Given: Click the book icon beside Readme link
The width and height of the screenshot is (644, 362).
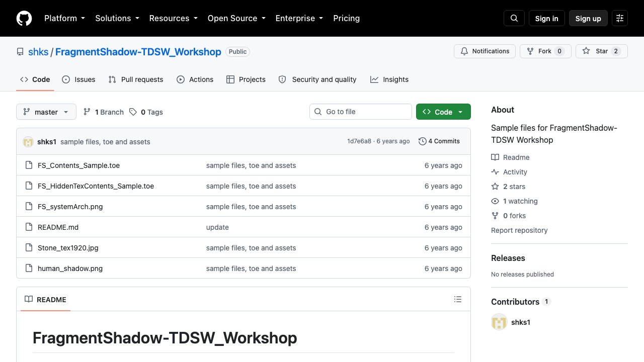Looking at the screenshot, I should click(495, 157).
